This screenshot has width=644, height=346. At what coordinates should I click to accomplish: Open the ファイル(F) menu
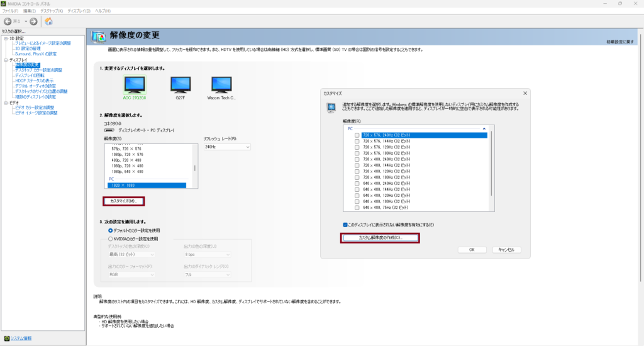pyautogui.click(x=11, y=11)
